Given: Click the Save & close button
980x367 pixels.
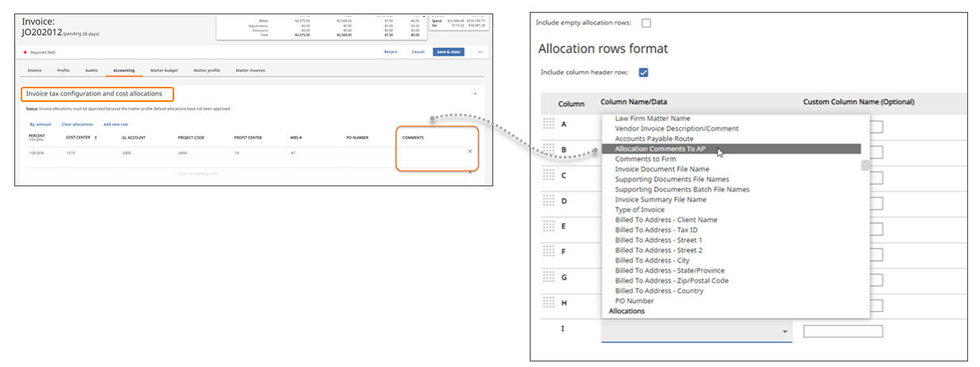Looking at the screenshot, I should pyautogui.click(x=448, y=52).
